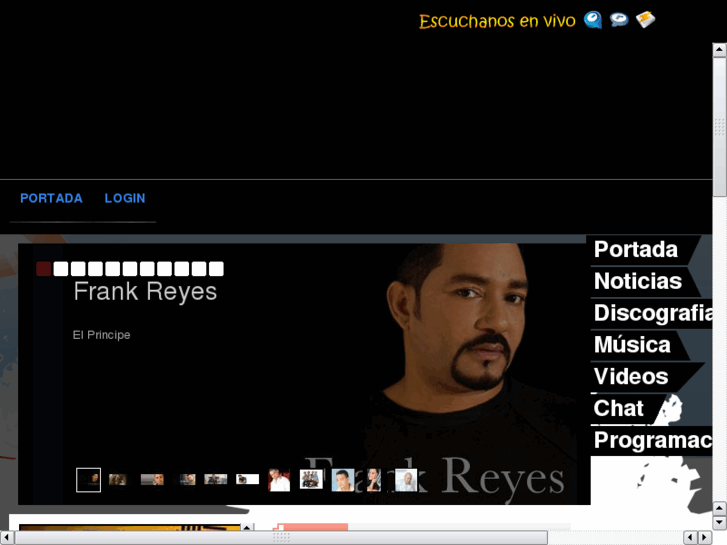The height and width of the screenshot is (545, 727).
Task: Click the vertical scrollbar top up arrow
Action: [719, 49]
